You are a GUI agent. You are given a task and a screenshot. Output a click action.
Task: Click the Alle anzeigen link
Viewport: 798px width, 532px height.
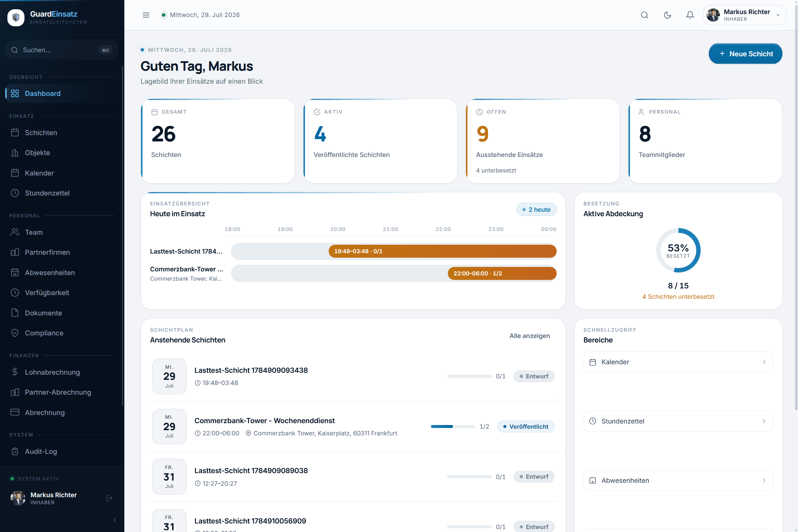(529, 336)
